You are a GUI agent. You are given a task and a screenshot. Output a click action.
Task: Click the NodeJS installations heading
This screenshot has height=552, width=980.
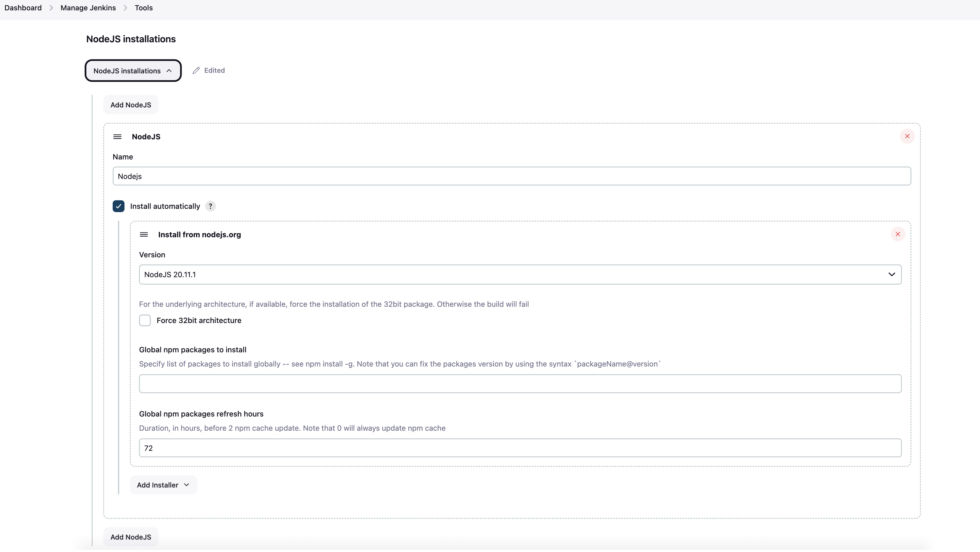coord(131,39)
